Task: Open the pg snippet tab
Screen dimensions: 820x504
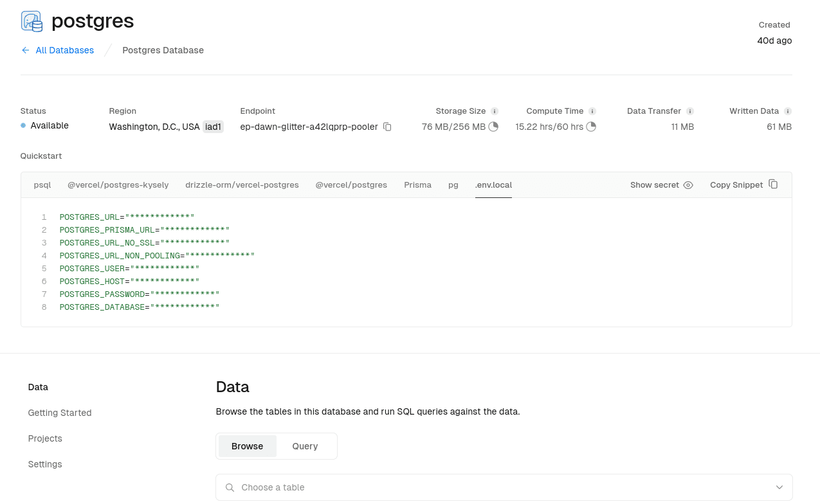Action: [453, 185]
